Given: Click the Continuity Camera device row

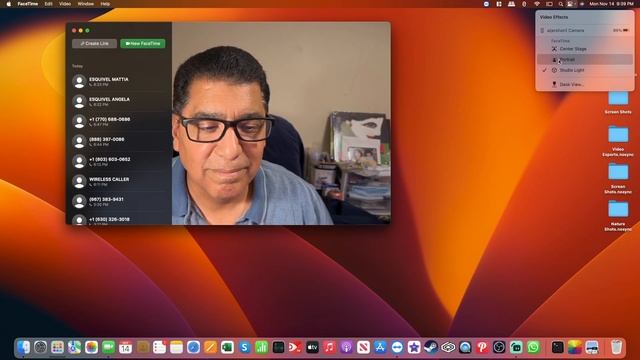Looking at the screenshot, I should point(584,31).
